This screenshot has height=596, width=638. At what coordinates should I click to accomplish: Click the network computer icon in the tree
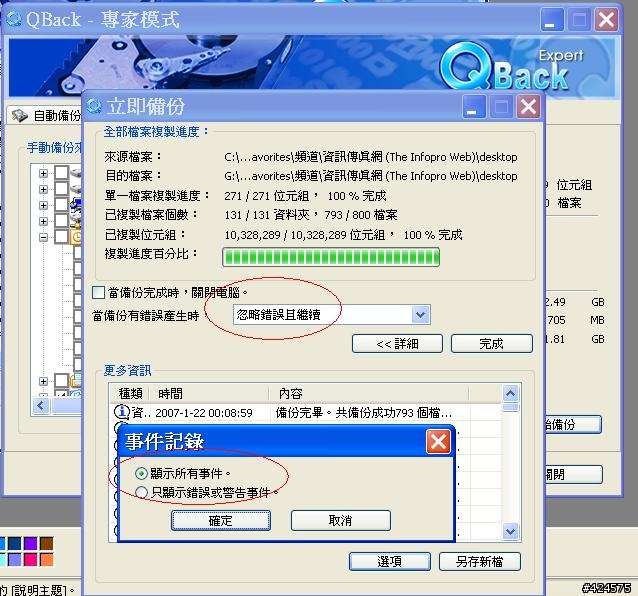[76, 205]
